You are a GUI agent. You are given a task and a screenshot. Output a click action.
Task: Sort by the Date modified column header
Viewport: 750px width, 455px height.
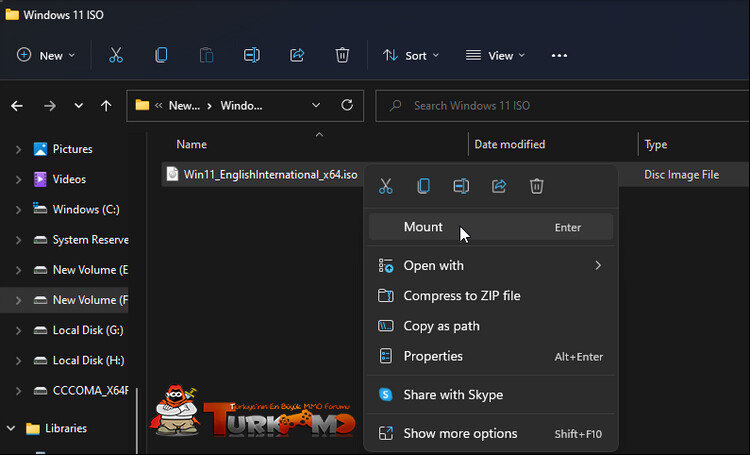tap(509, 144)
